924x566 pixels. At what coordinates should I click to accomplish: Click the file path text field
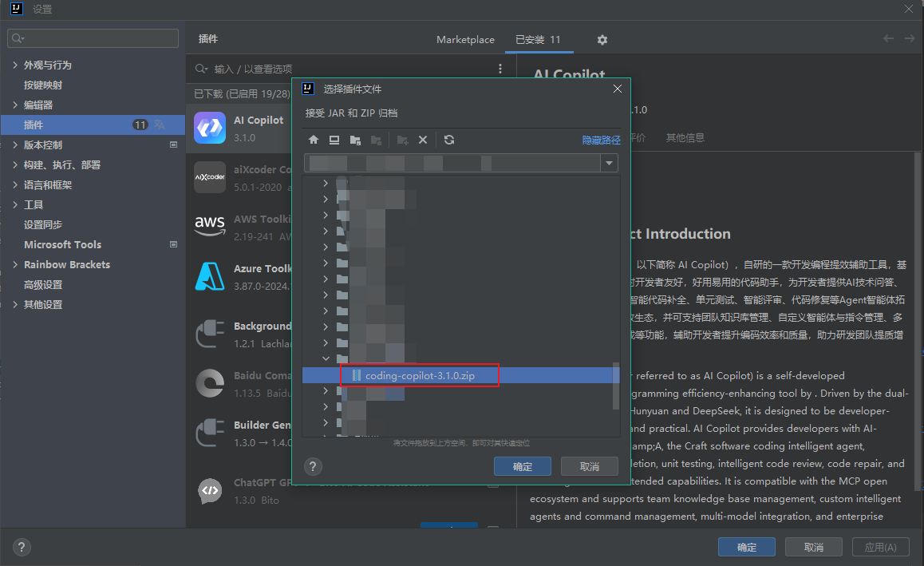pyautogui.click(x=452, y=163)
